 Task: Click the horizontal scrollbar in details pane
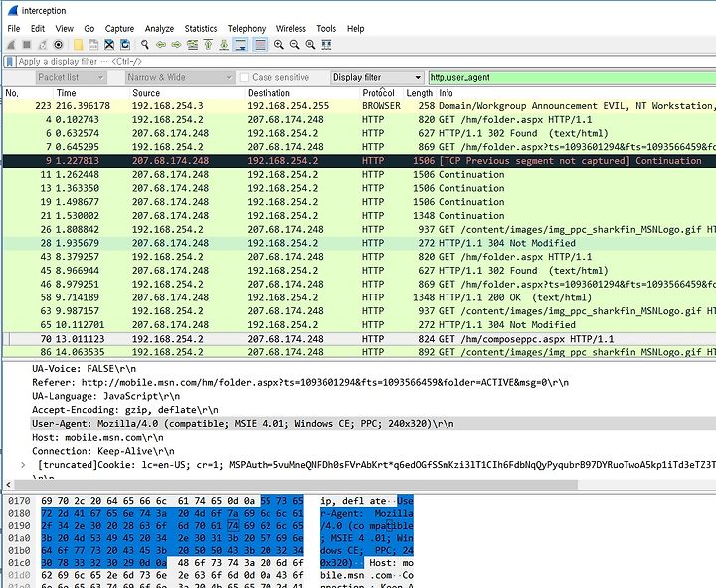(296, 484)
